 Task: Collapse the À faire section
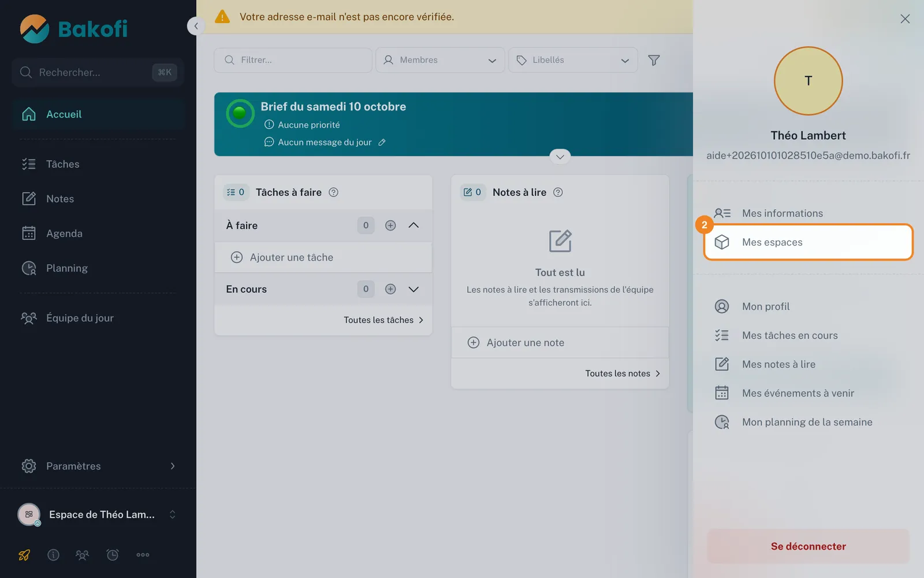coord(413,225)
